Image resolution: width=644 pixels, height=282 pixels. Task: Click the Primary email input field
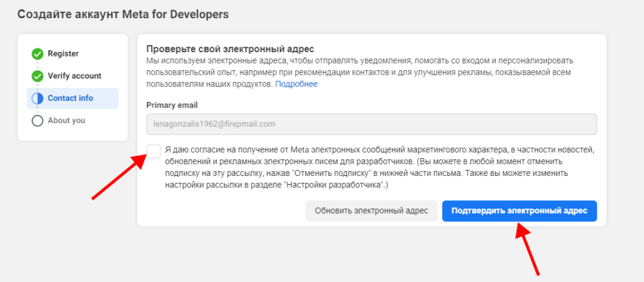tap(371, 124)
